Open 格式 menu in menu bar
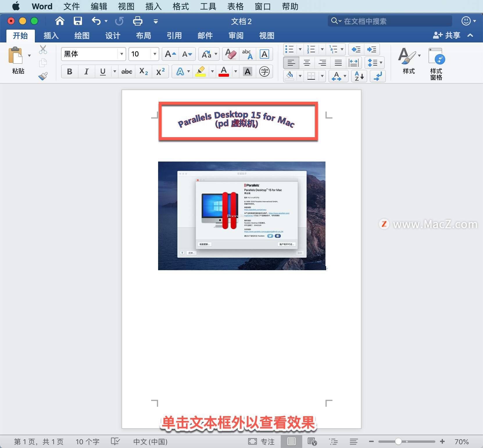Screen dimensions: 483x448 click(181, 6)
